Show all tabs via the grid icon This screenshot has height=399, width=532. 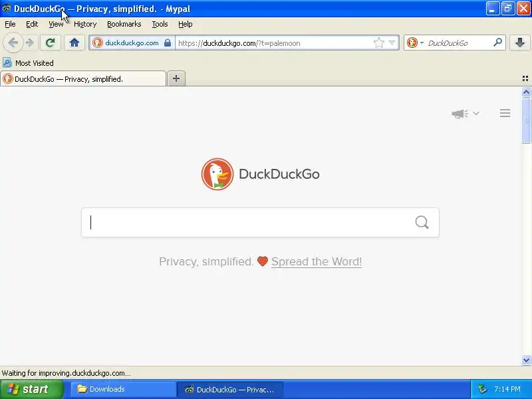coord(525,78)
